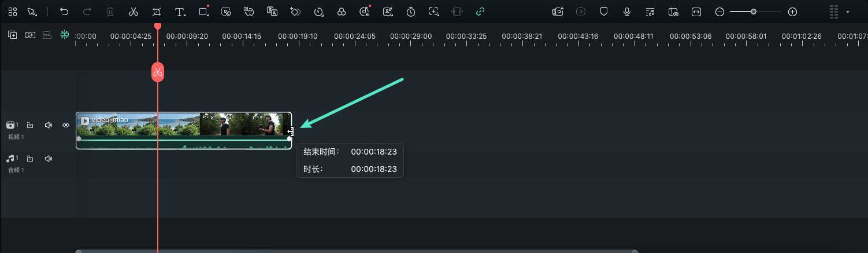Zoom in timeline with plus button
The width and height of the screenshot is (868, 253).
[793, 12]
